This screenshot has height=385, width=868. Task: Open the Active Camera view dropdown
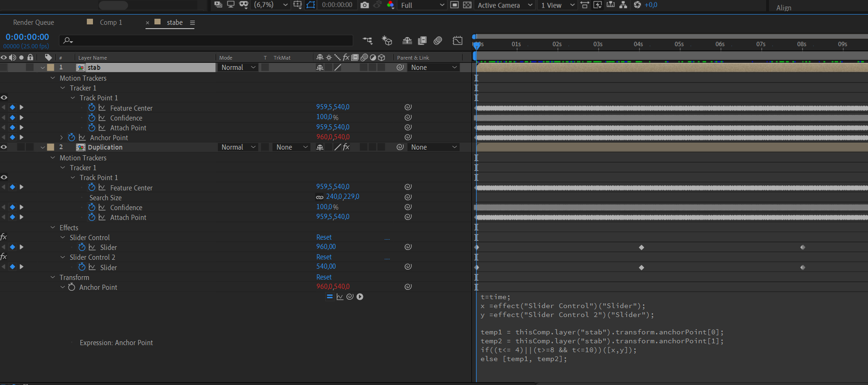505,5
